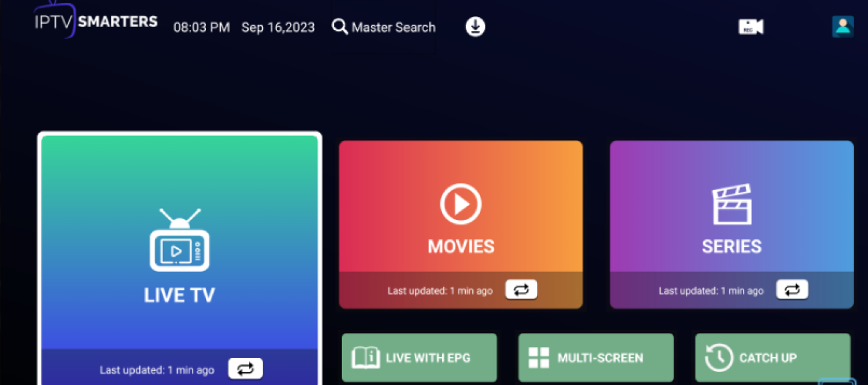868x385 pixels.
Task: Open the user profile avatar icon
Action: point(842,26)
